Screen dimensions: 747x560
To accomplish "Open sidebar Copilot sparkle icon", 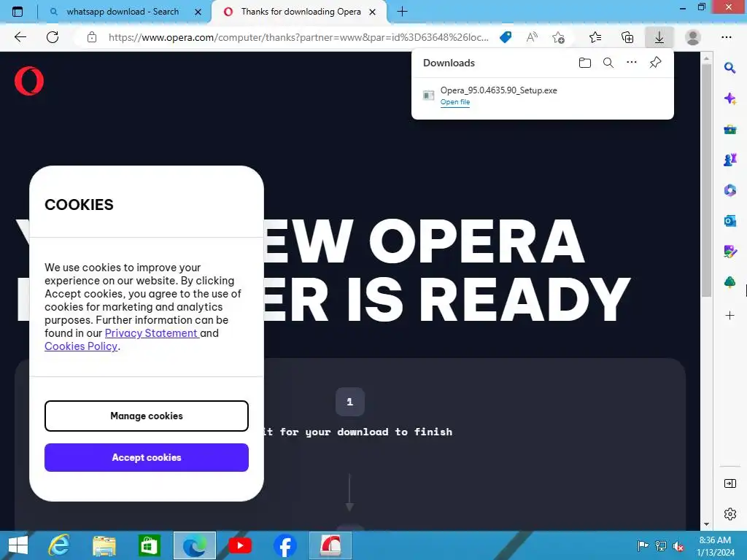I will pyautogui.click(x=729, y=98).
